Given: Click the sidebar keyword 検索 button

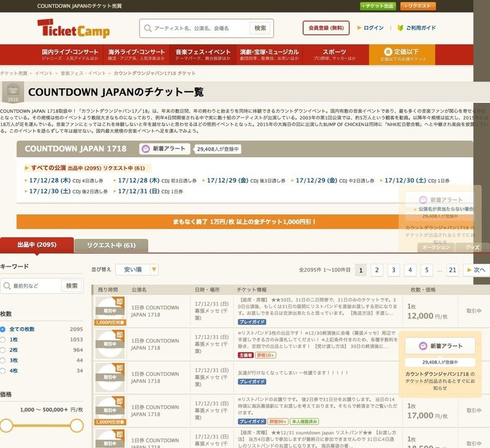Looking at the screenshot, I should coord(72,286).
